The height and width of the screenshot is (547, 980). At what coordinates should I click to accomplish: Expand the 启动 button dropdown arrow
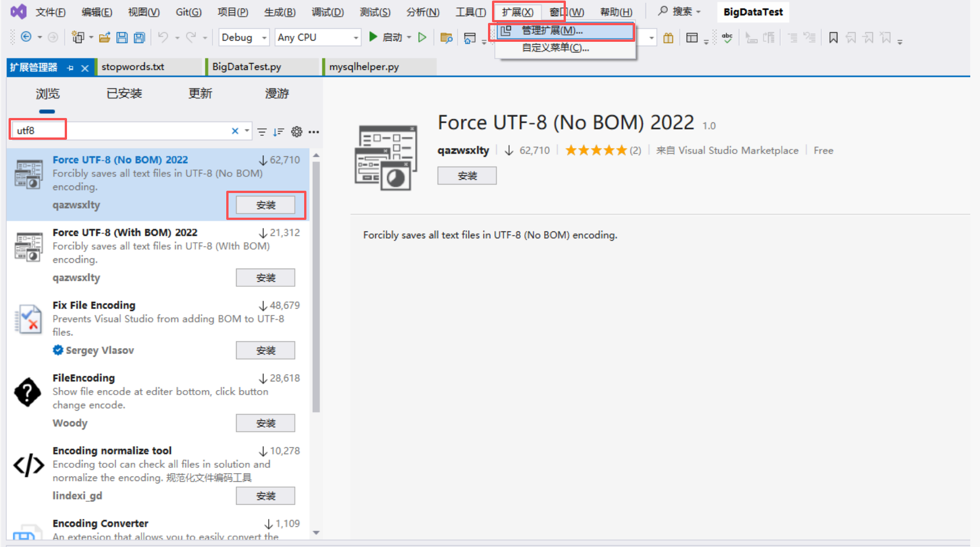click(x=409, y=38)
